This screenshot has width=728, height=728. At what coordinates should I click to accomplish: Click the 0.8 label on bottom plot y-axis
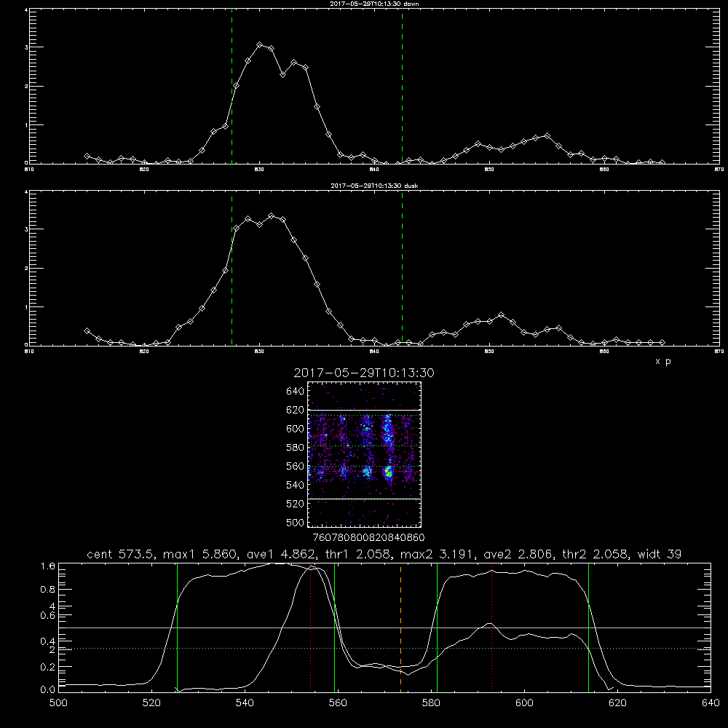click(x=48, y=590)
